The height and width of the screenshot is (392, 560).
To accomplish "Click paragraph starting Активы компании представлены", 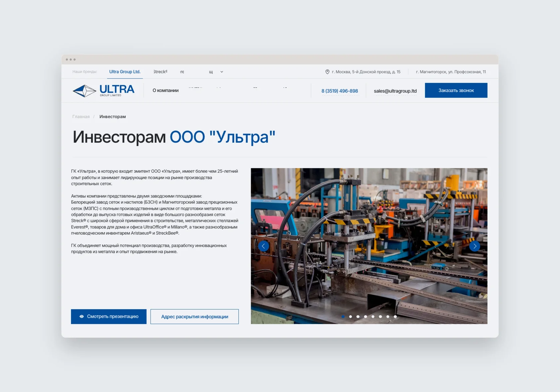I will click(x=154, y=214).
